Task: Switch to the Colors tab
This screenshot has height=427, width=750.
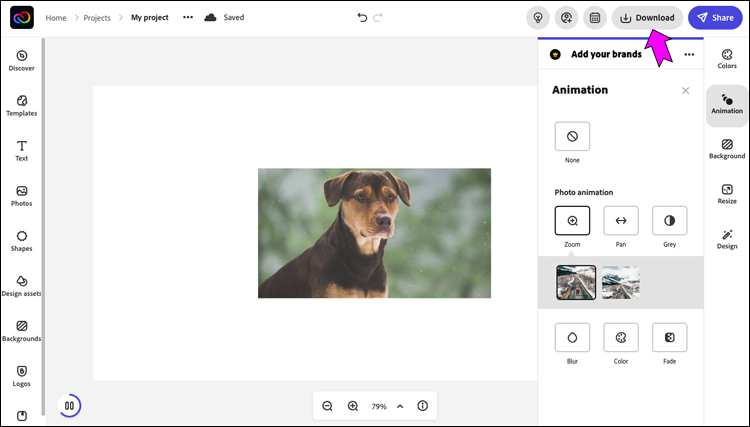Action: pos(727,58)
